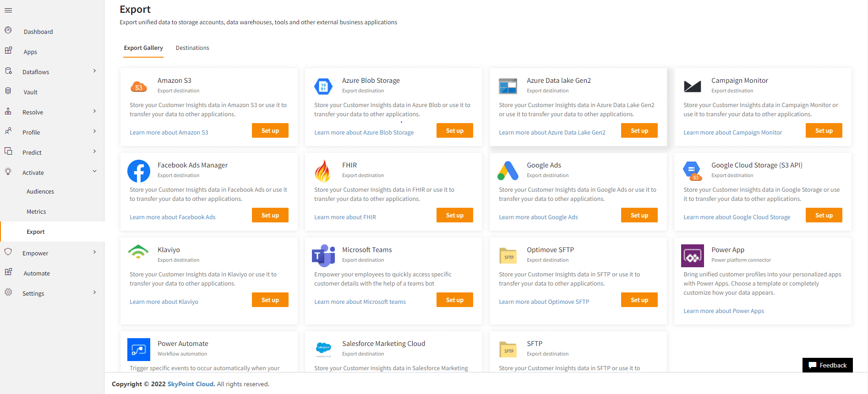Click the Facebook Ads Manager logo
868x394 pixels.
point(138,171)
